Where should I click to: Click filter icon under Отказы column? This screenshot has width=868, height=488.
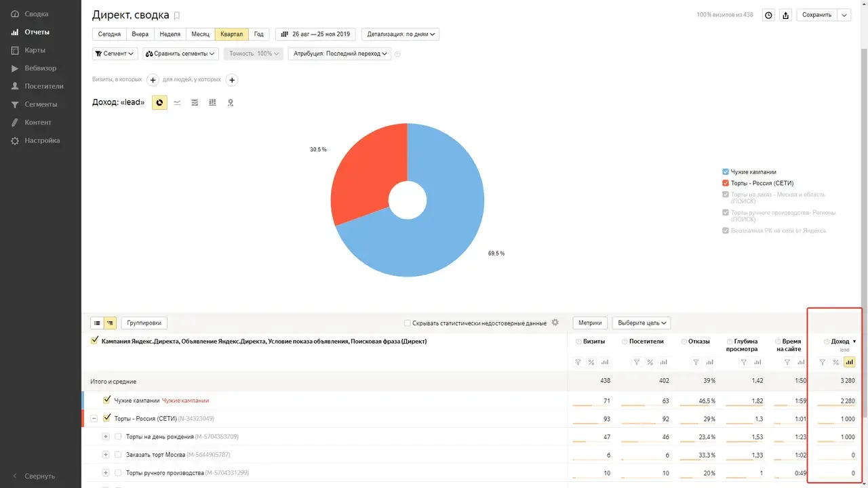click(x=696, y=362)
